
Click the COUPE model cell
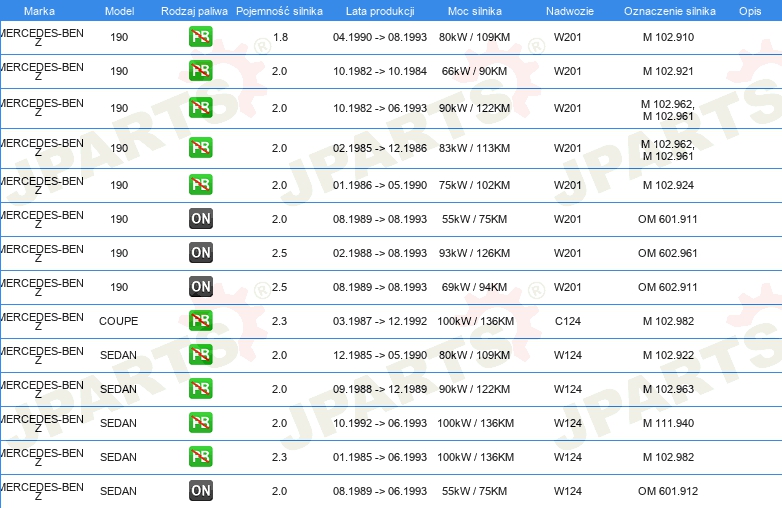click(x=119, y=321)
